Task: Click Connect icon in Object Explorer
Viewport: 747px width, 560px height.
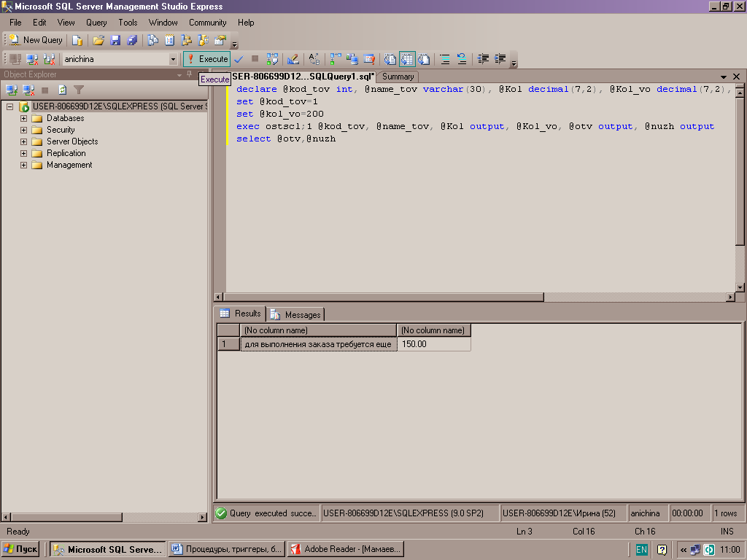Action: [12, 90]
